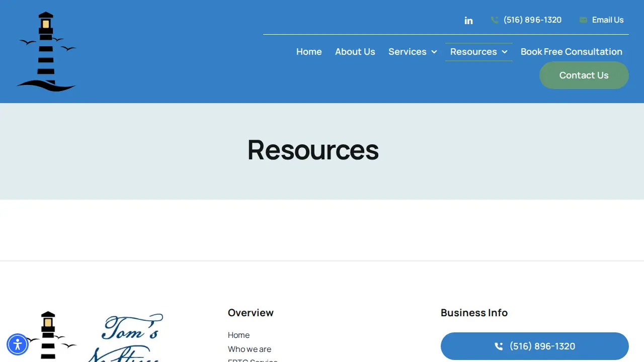Open the Who we are footer link

pyautogui.click(x=250, y=349)
